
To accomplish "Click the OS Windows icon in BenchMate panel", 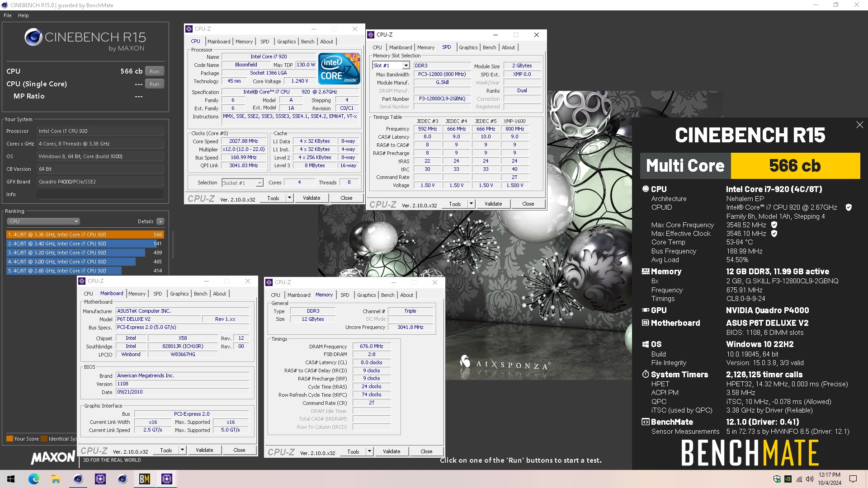I will point(646,344).
